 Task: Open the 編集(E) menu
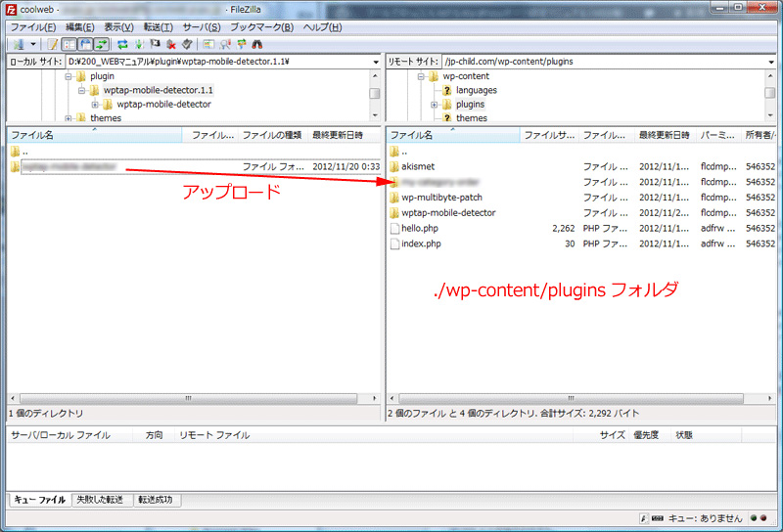coord(80,27)
